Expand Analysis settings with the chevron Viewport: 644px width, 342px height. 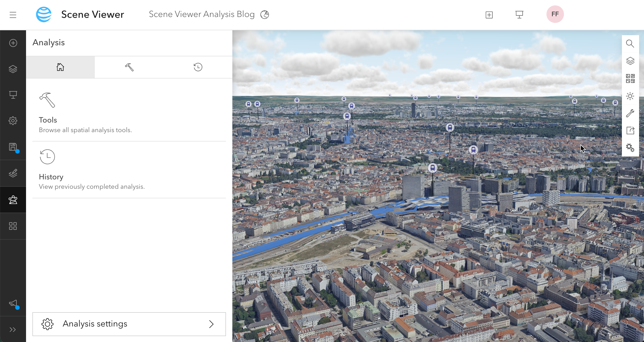pyautogui.click(x=211, y=324)
